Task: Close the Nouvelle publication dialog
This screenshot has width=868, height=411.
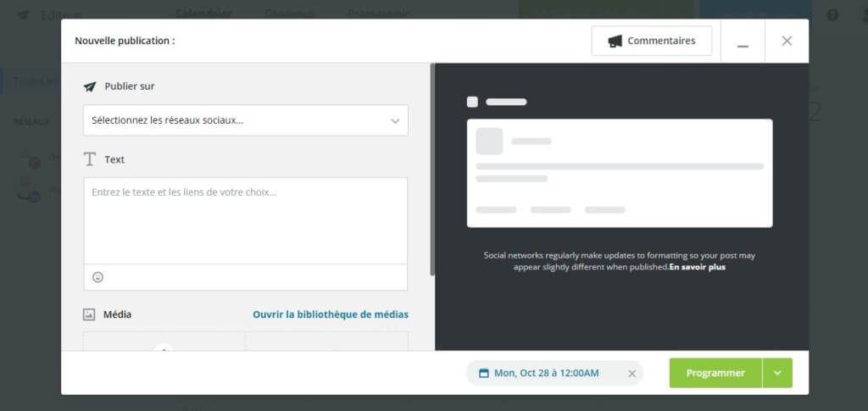Action: pos(787,41)
